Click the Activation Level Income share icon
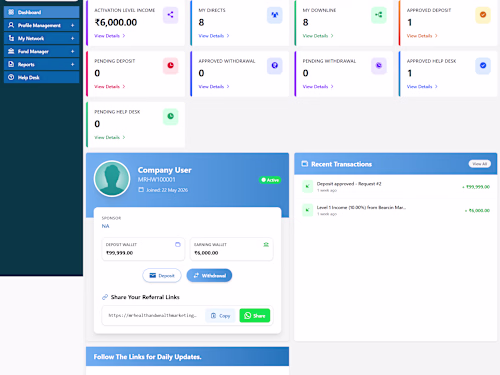The image size is (500, 375). point(170,15)
